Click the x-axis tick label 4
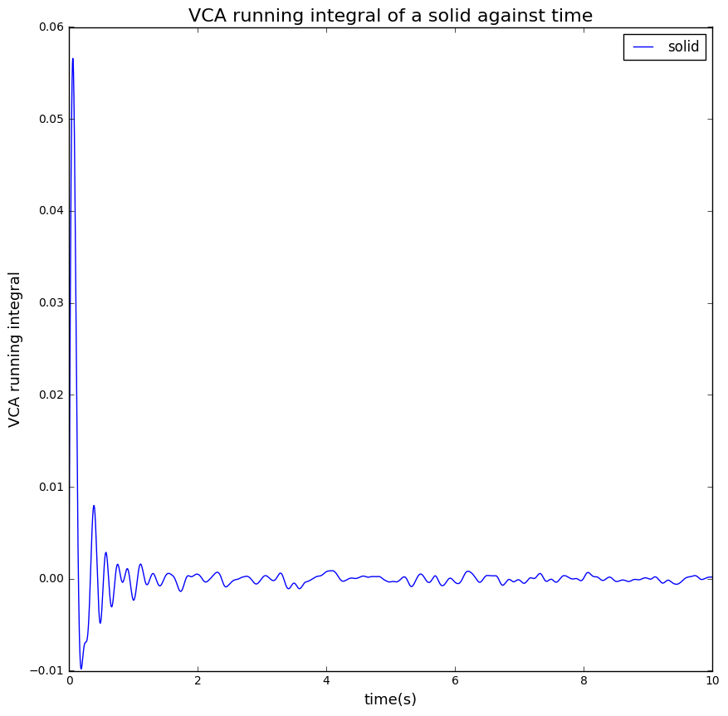The width and height of the screenshot is (728, 716). 326,681
